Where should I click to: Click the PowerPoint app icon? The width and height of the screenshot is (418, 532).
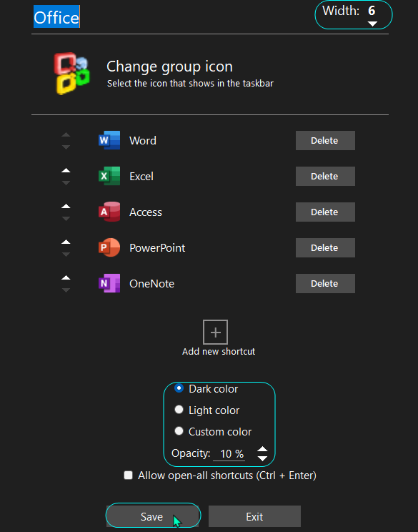(109, 247)
